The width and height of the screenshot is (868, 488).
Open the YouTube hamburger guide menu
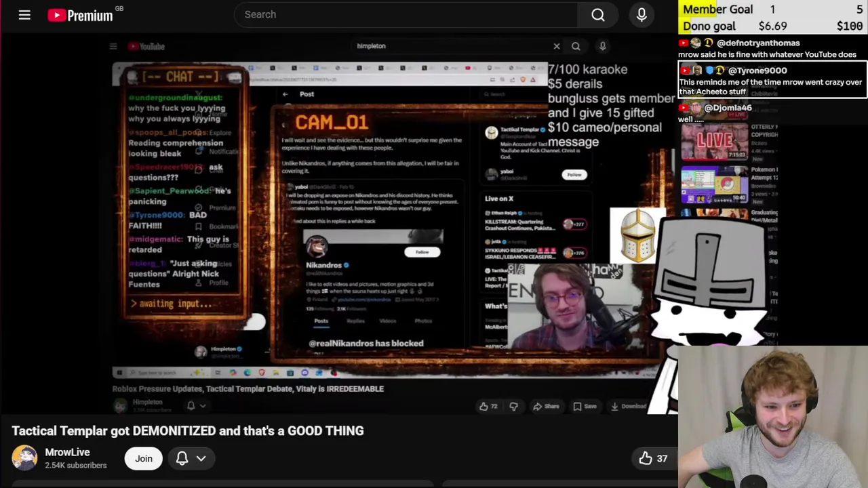24,14
